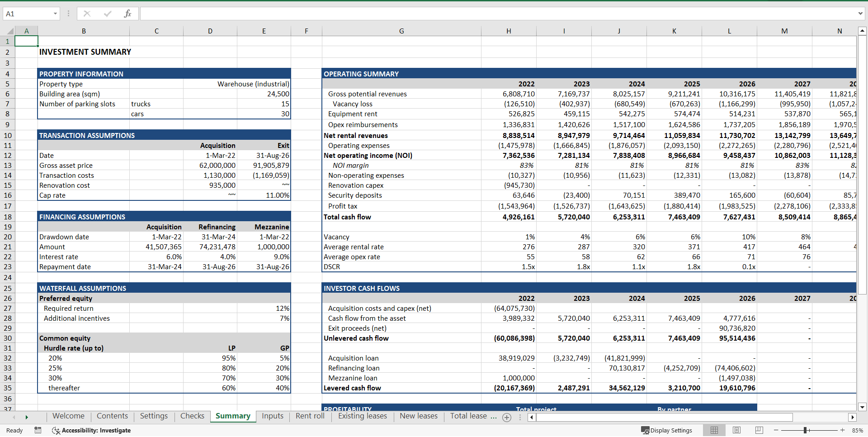Select column B header
Image resolution: width=868 pixels, height=437 pixels.
point(84,31)
